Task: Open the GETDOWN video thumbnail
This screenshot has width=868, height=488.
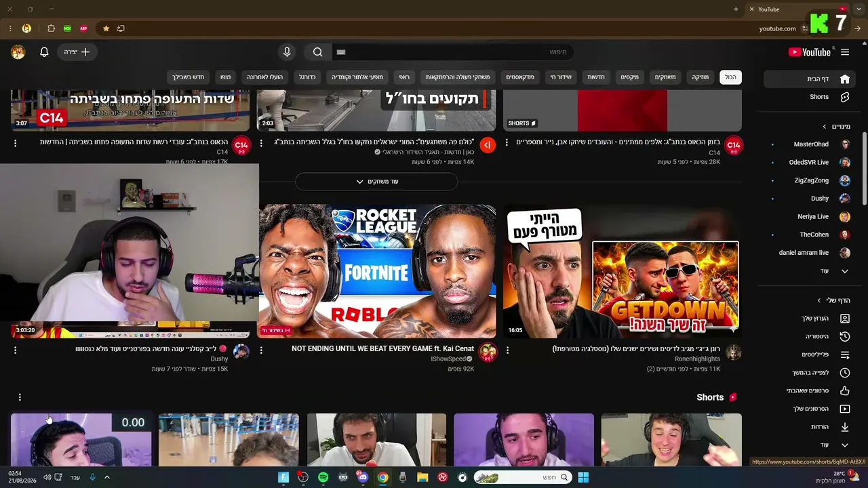Action: pos(623,271)
